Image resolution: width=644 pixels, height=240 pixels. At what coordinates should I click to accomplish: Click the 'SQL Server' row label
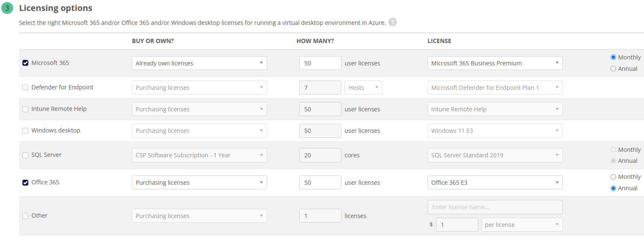click(x=46, y=155)
